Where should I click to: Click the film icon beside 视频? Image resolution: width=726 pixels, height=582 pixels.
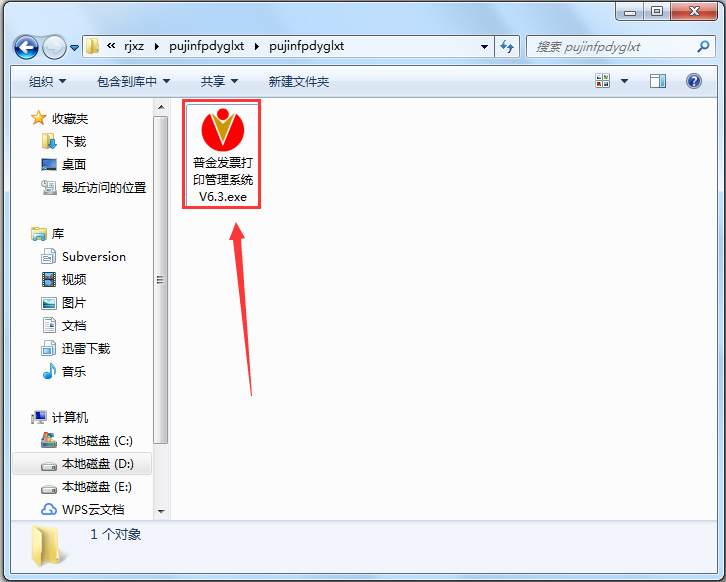click(x=49, y=279)
